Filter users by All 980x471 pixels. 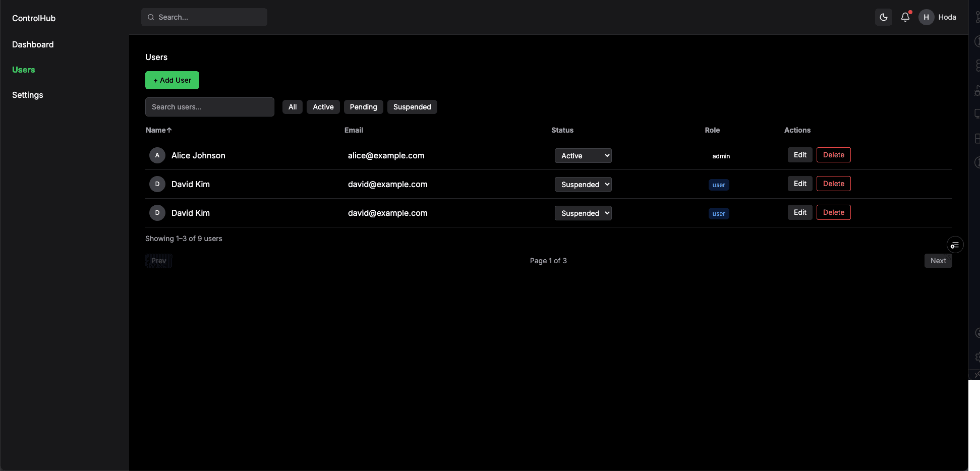(x=293, y=107)
